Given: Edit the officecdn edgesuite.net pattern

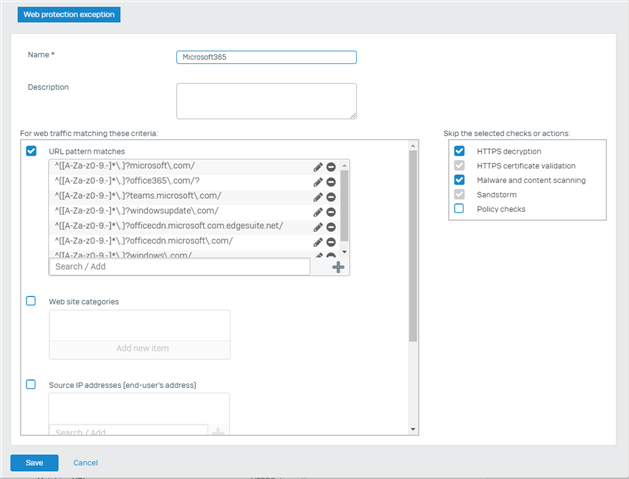Looking at the screenshot, I should pyautogui.click(x=317, y=226).
